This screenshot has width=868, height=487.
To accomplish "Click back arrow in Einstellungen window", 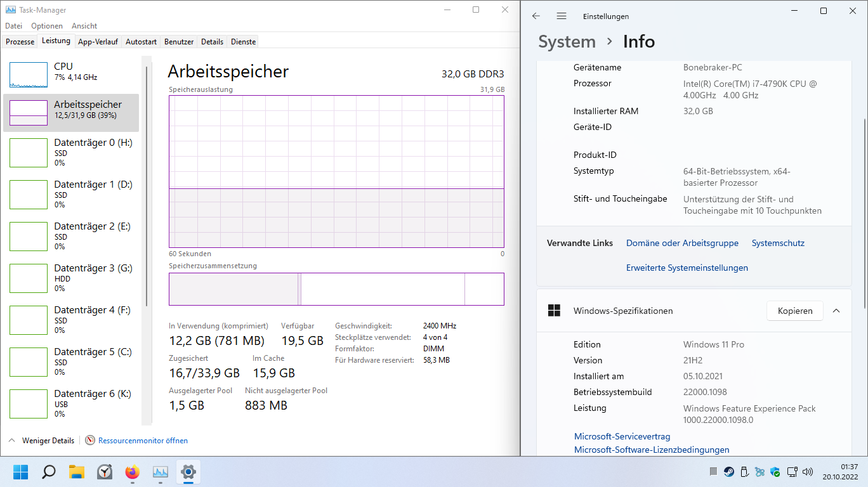I will click(x=536, y=16).
